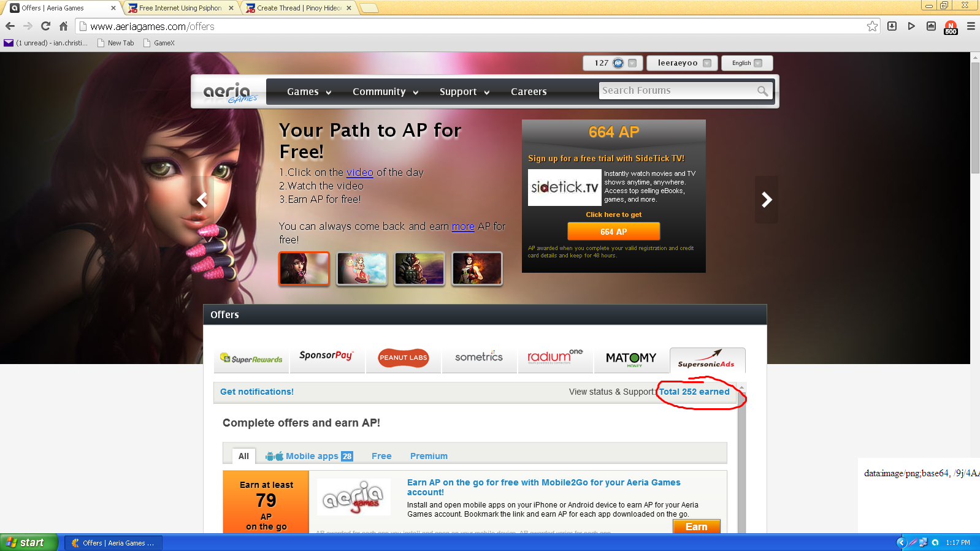Click the Aeria Games logo in the navbar
Screen dimensions: 980x551
tap(230, 93)
